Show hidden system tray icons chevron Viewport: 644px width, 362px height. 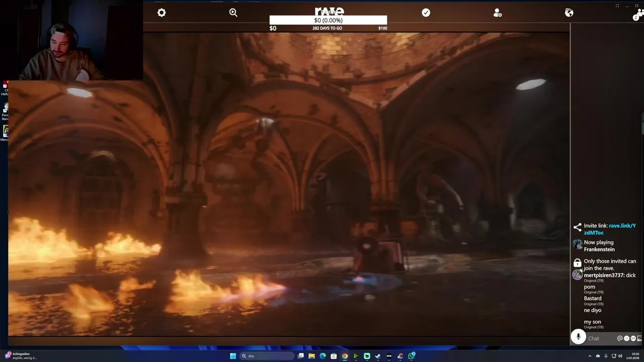[x=590, y=356]
